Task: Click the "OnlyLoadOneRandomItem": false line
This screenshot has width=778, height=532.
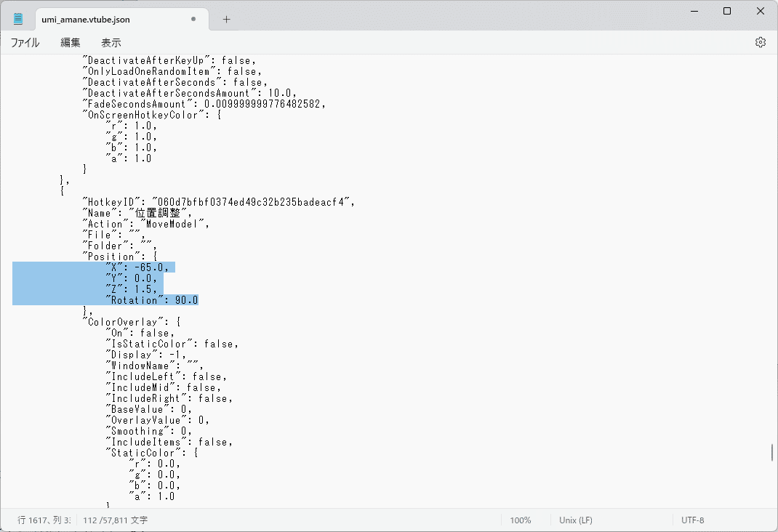Action: (172, 71)
